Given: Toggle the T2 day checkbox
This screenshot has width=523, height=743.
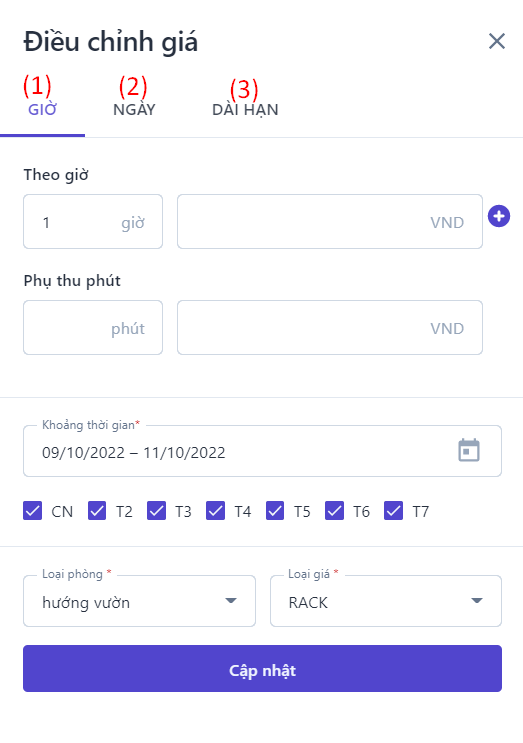Looking at the screenshot, I should 97,511.
